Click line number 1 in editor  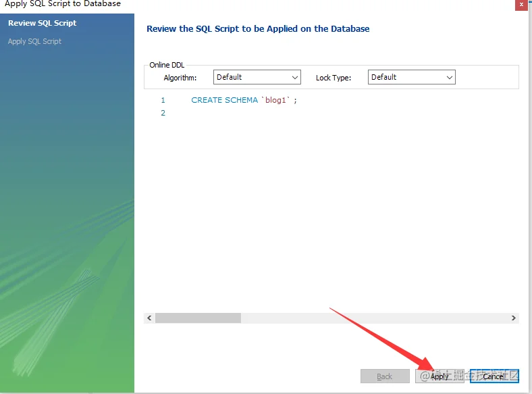163,100
